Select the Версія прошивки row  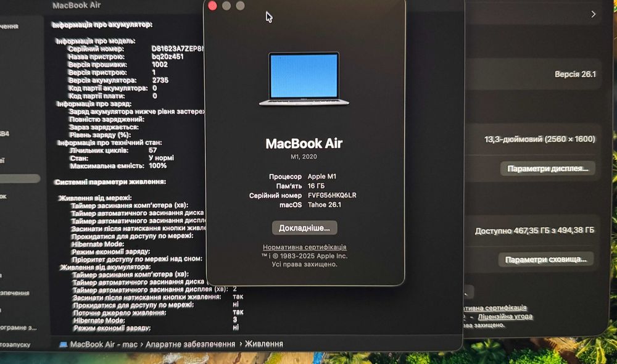point(118,65)
